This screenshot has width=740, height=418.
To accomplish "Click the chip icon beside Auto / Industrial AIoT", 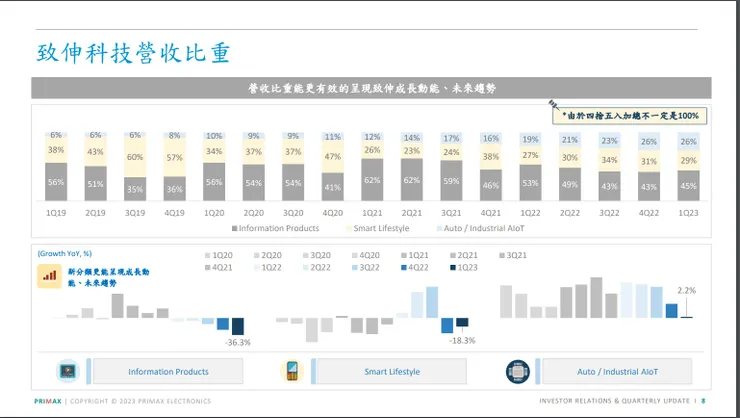I will click(517, 371).
